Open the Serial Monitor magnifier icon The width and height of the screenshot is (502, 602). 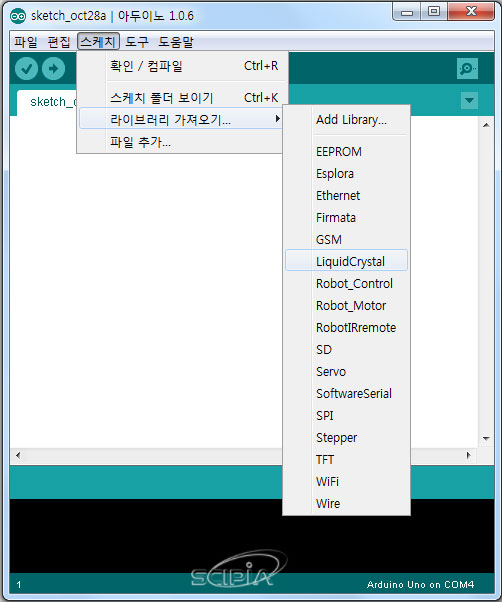(467, 69)
